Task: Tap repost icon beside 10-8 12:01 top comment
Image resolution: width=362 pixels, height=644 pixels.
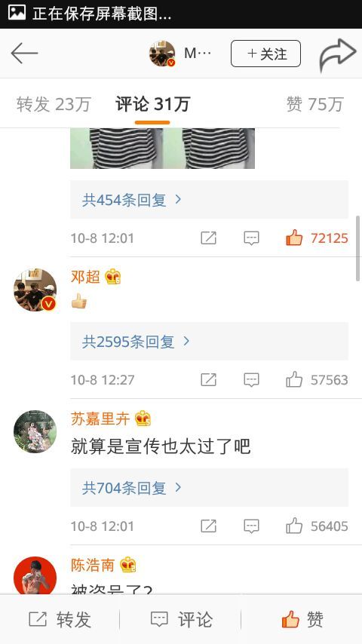Action: (208, 238)
